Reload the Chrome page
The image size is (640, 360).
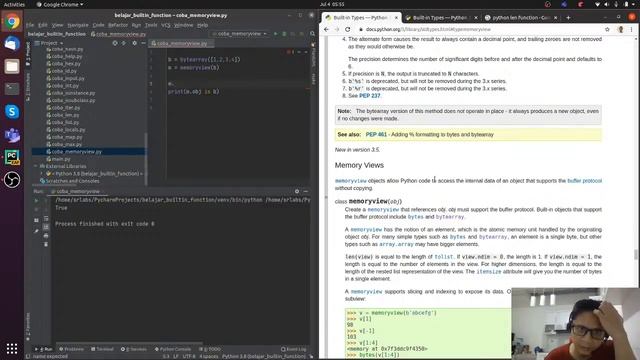pos(347,29)
